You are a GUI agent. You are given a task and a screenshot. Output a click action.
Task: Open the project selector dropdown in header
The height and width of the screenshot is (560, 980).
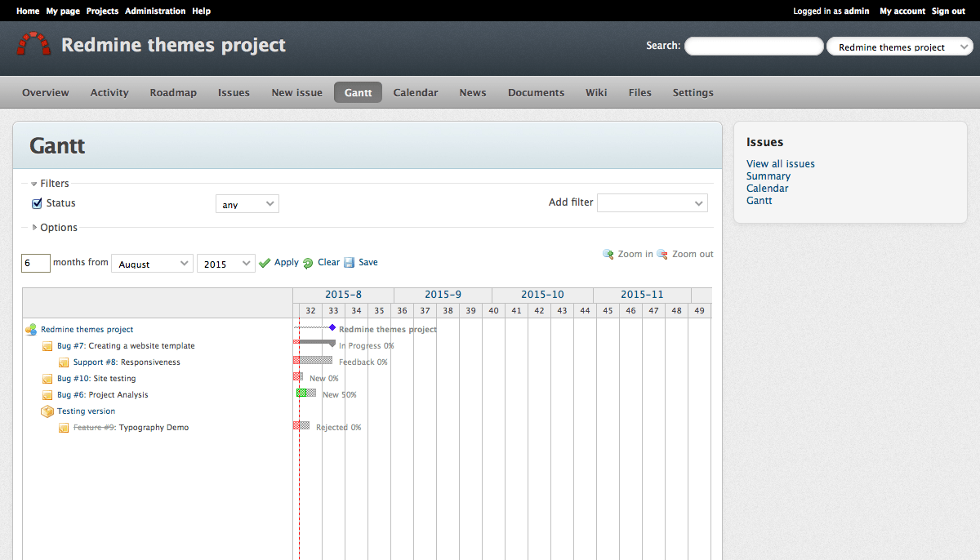[899, 47]
